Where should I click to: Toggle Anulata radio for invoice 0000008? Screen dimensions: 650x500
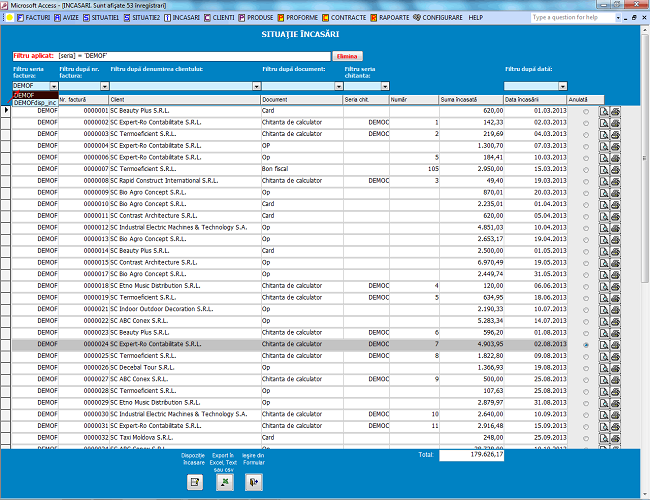click(586, 182)
